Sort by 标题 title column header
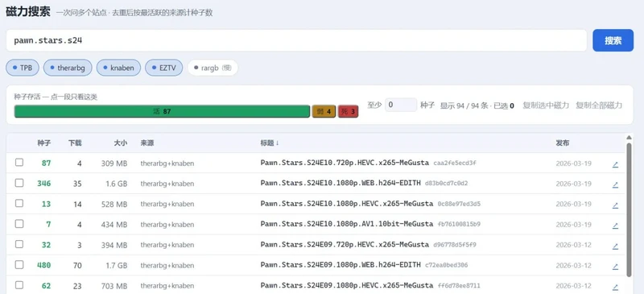Image resolution: width=644 pixels, height=294 pixels. coord(270,143)
